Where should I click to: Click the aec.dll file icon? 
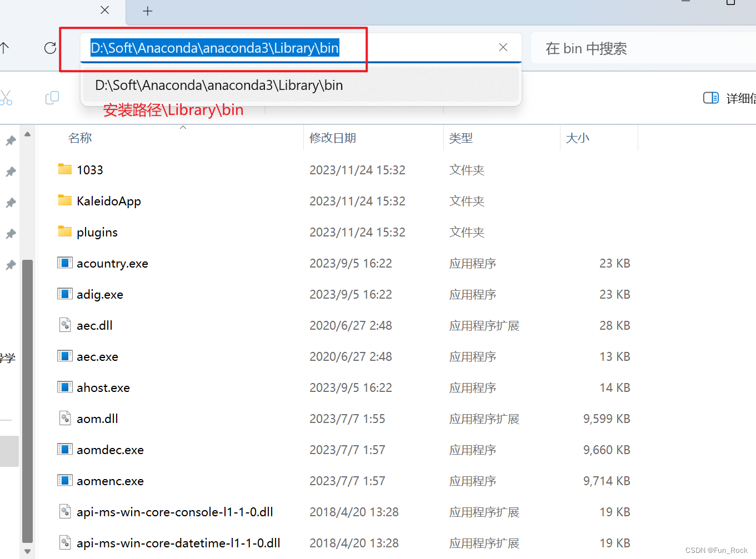point(65,325)
